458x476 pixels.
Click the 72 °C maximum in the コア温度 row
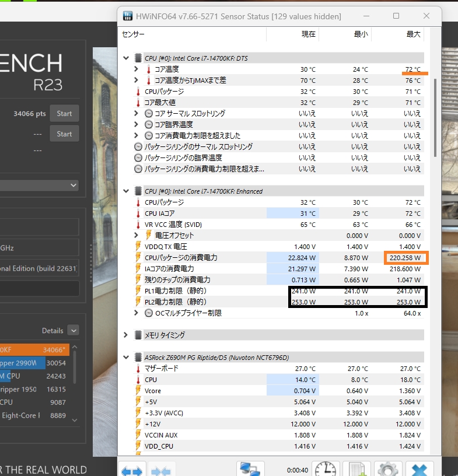(412, 69)
